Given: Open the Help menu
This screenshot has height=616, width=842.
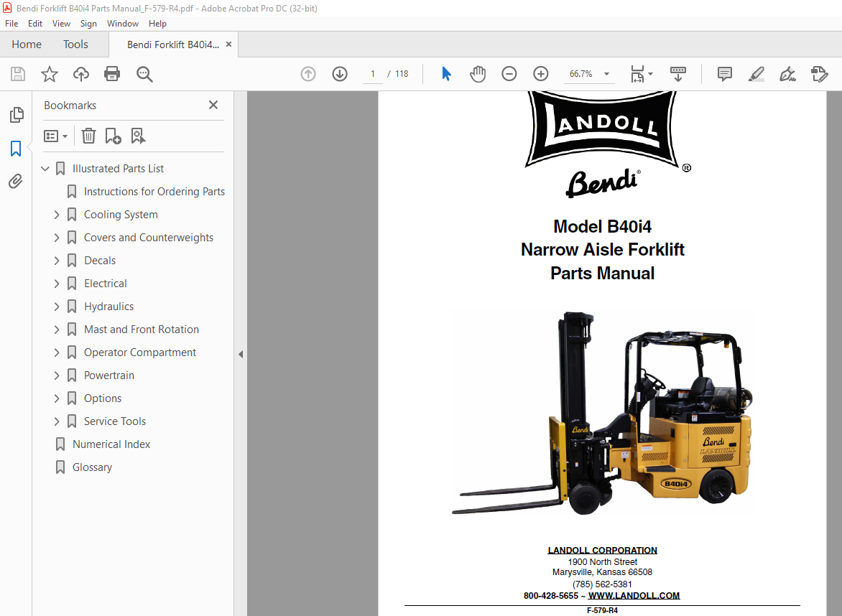Looking at the screenshot, I should 157,24.
